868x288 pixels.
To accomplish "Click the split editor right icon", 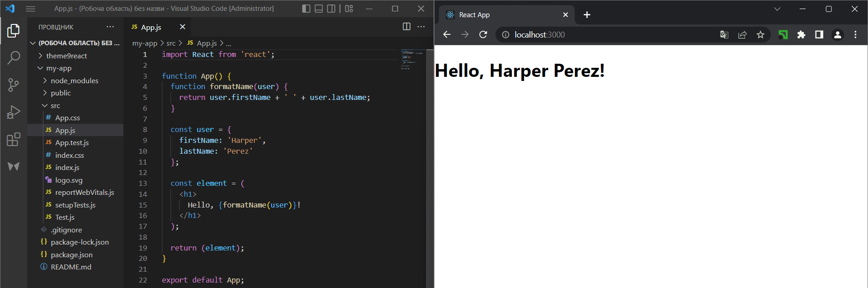I will [x=406, y=27].
